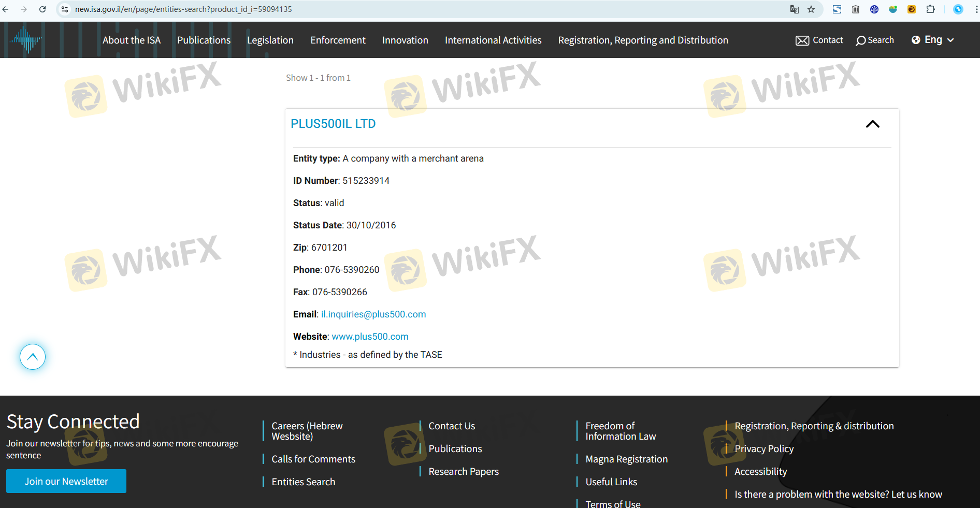Click the magnifier Search icon
The image size is (980, 508).
click(860, 40)
